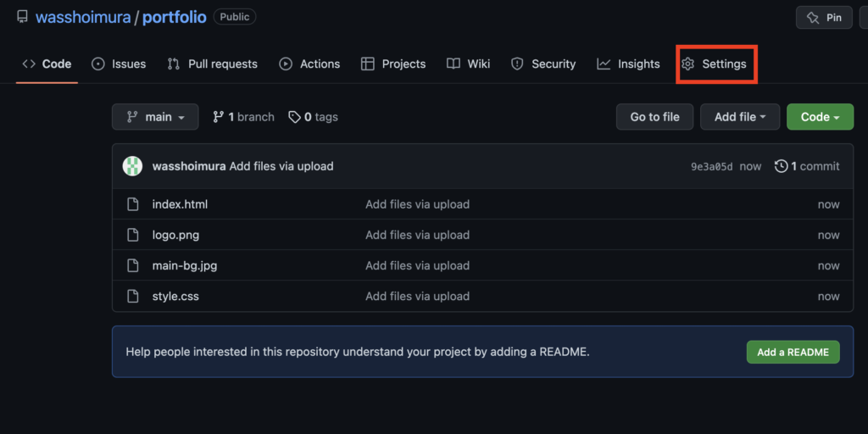Image resolution: width=868 pixels, height=434 pixels.
Task: Click the Add a README button
Action: click(793, 352)
